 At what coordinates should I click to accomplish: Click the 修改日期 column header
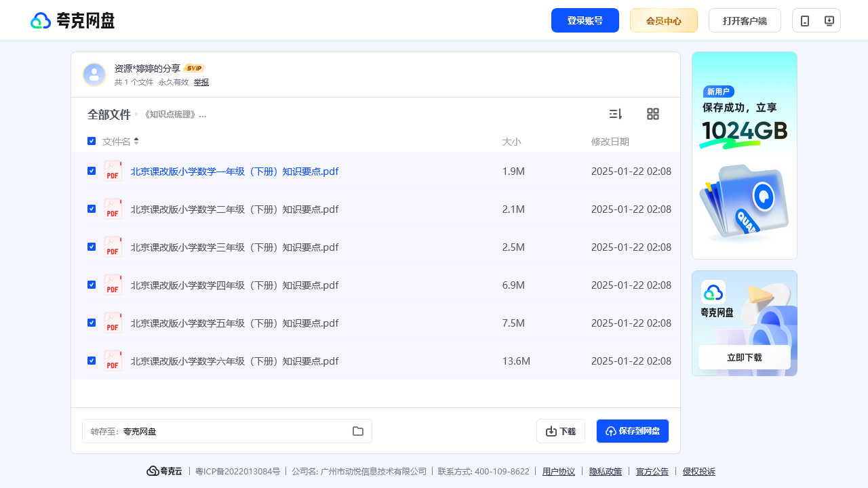click(610, 142)
